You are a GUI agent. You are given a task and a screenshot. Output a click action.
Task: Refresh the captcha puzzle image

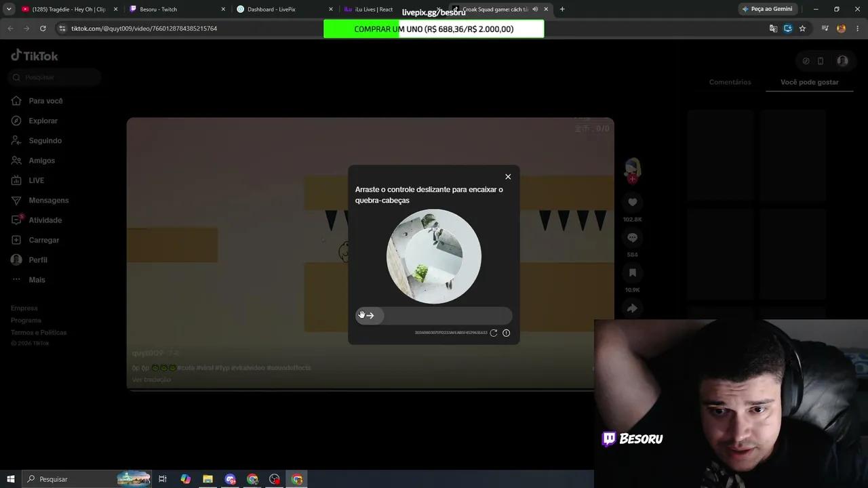[x=494, y=333]
